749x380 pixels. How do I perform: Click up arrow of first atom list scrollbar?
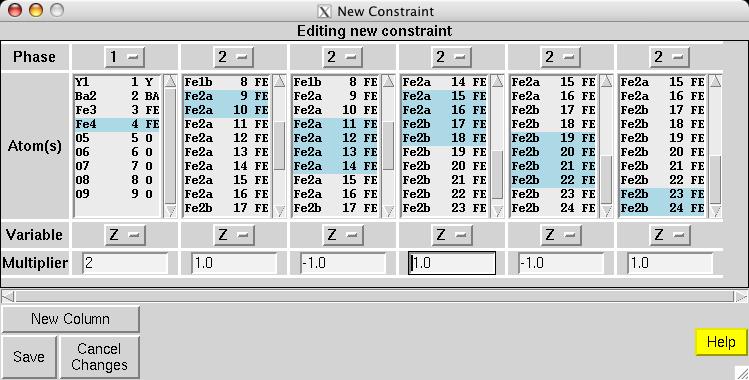(x=171, y=81)
